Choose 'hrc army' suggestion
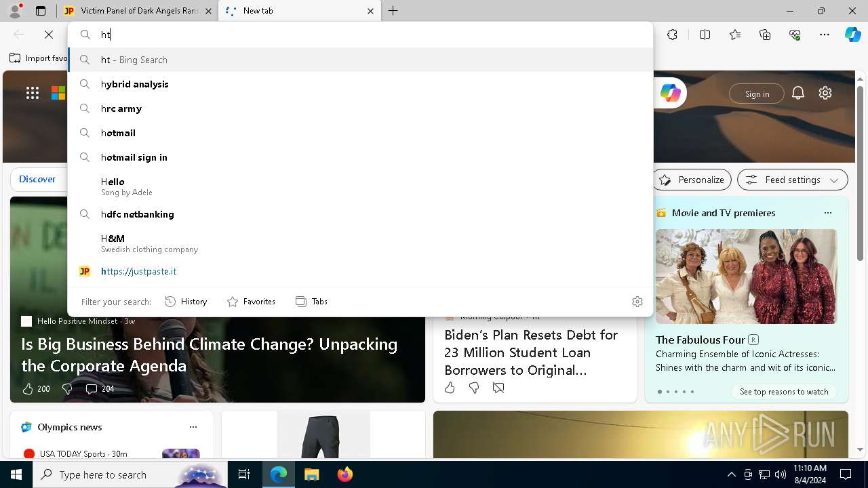868x488 pixels. (x=360, y=108)
